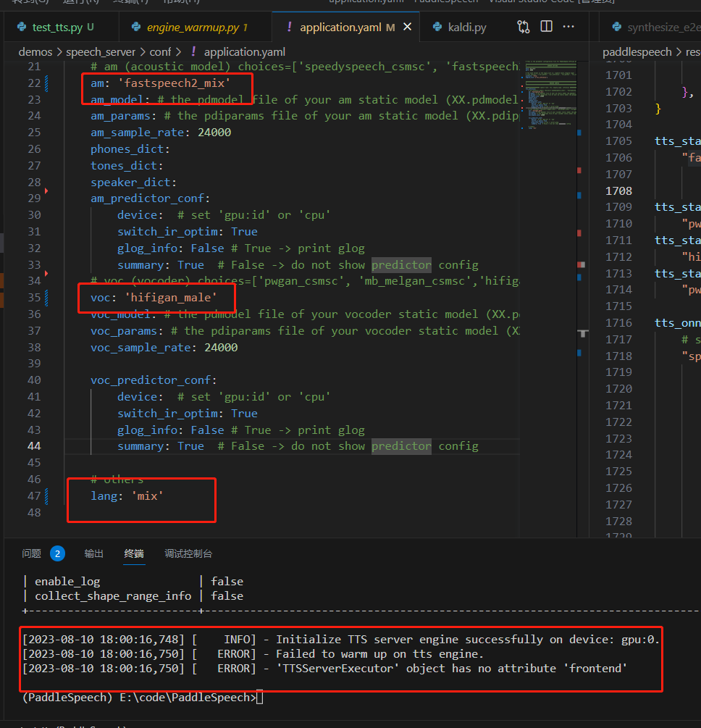This screenshot has width=701, height=728.
Task: Click the modified-file indicator M on application.yaml
Action: tap(389, 27)
